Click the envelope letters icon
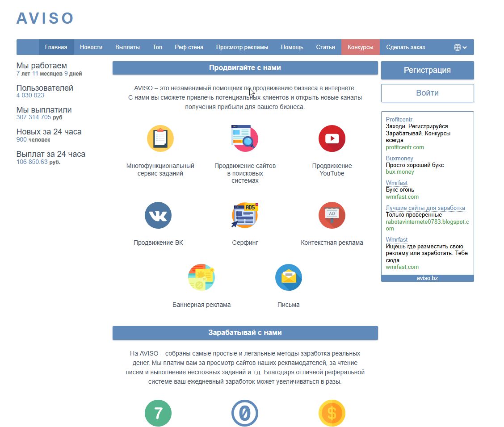This screenshot has width=504, height=427. (289, 277)
